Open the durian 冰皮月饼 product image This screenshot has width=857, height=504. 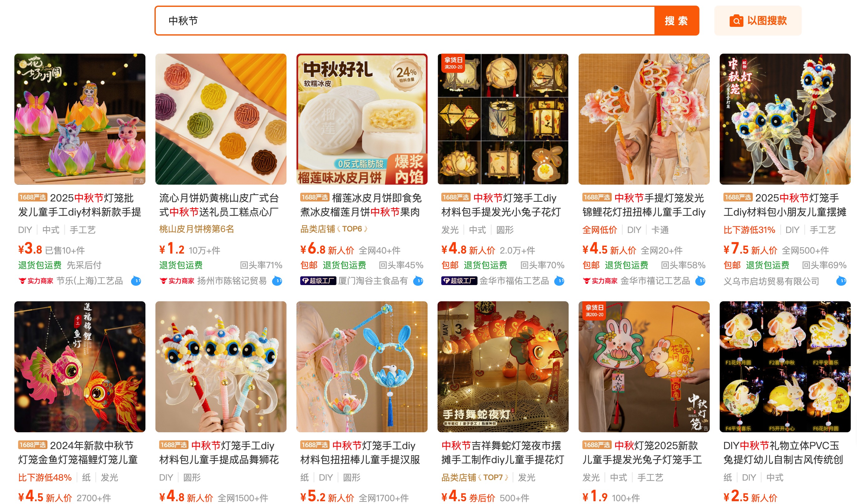tap(362, 119)
